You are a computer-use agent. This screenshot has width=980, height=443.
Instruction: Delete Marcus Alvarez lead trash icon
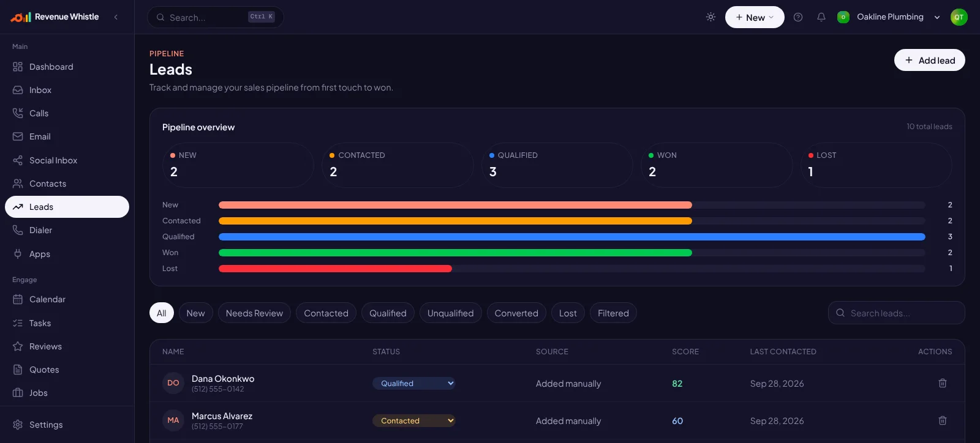(943, 420)
